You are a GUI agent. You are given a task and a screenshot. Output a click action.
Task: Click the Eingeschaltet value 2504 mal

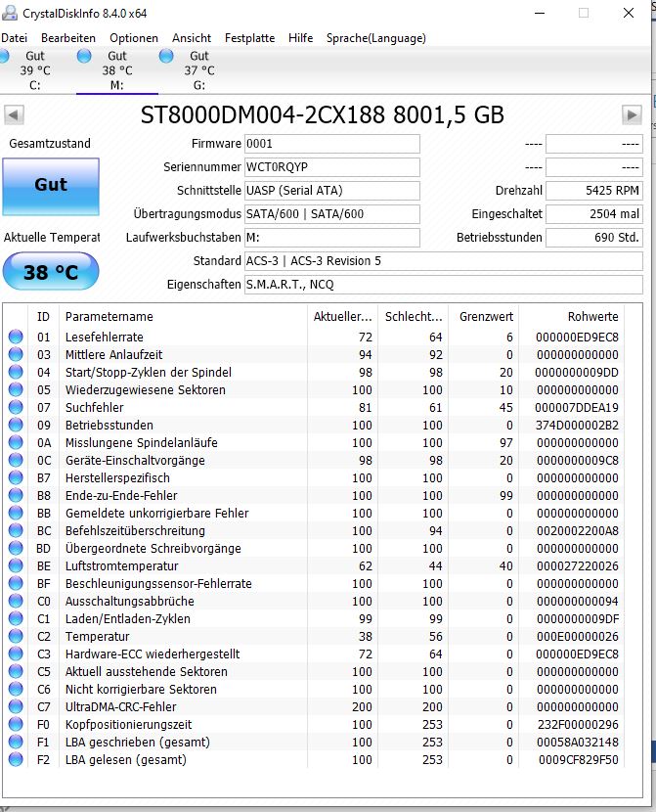(593, 214)
